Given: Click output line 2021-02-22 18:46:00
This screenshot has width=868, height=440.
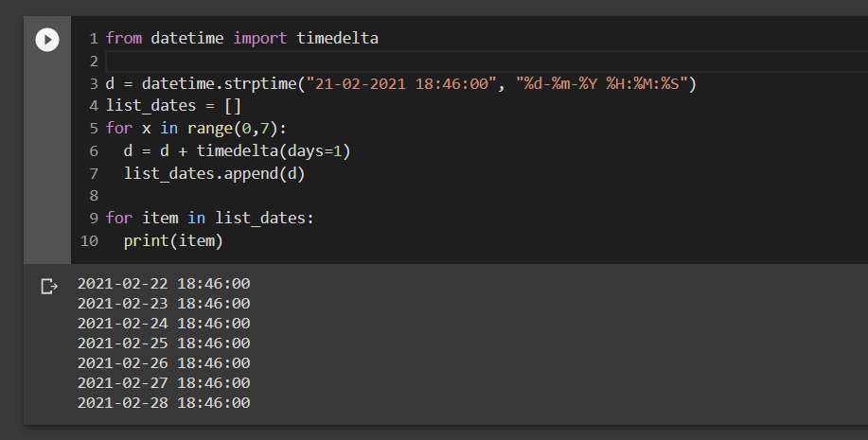Looking at the screenshot, I should pyautogui.click(x=164, y=283).
